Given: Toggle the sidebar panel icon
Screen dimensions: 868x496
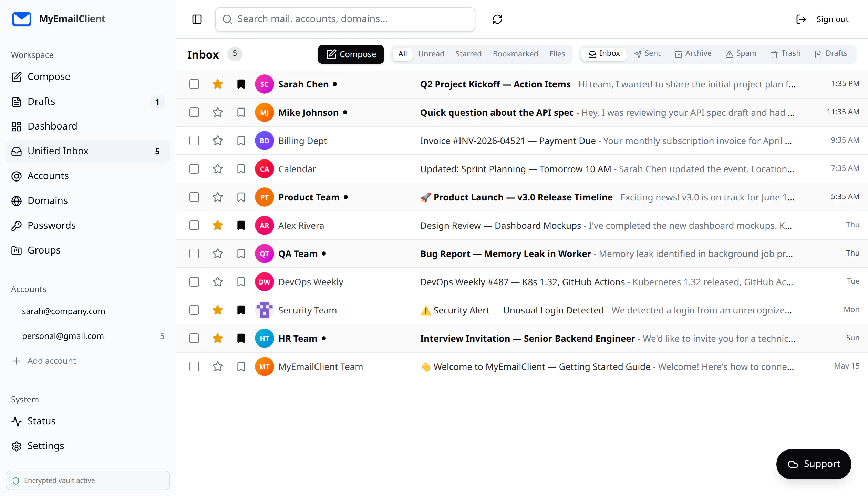Looking at the screenshot, I should [x=197, y=19].
